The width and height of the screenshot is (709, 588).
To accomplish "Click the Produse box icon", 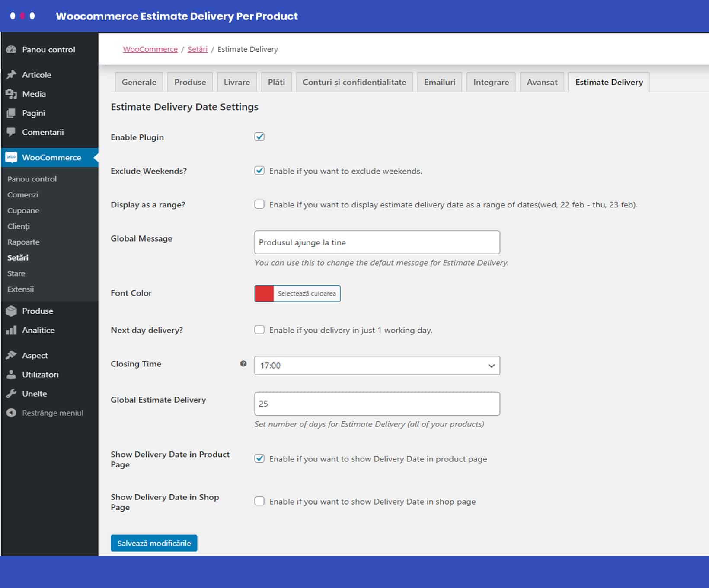I will [11, 311].
